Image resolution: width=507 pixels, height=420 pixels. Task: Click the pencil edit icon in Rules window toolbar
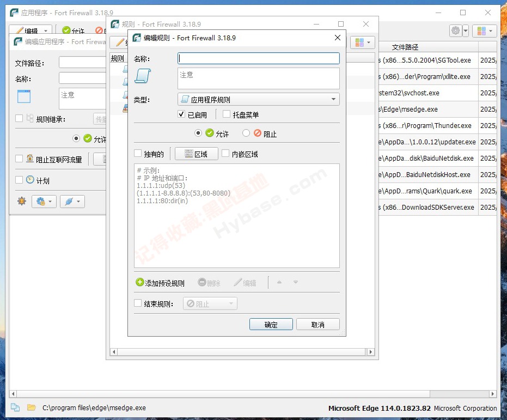pos(120,42)
